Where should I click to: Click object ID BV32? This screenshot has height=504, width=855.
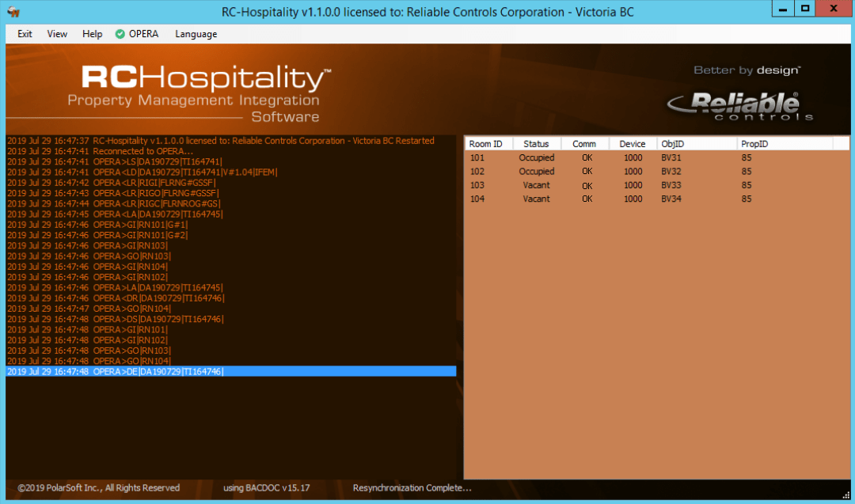tap(671, 171)
